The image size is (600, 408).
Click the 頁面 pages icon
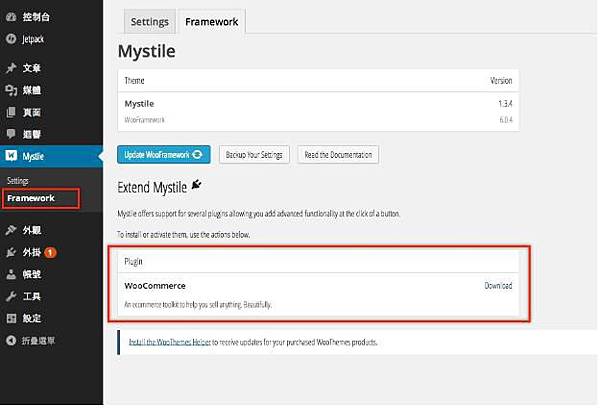[10, 112]
